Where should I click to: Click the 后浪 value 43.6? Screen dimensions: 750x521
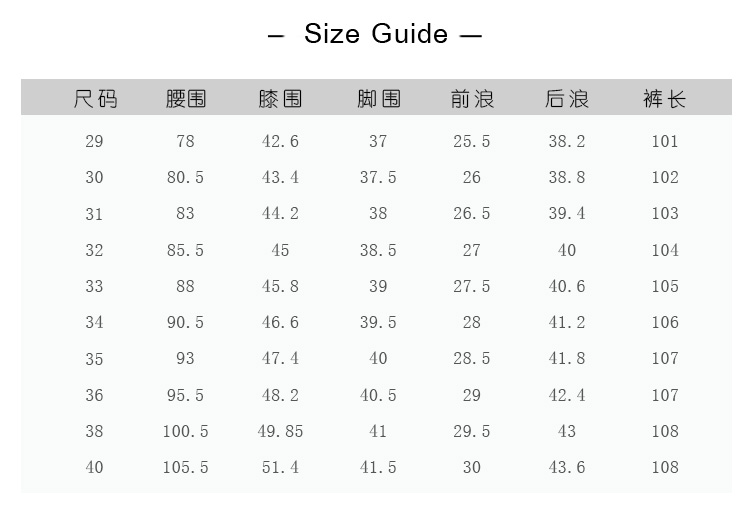(x=567, y=467)
